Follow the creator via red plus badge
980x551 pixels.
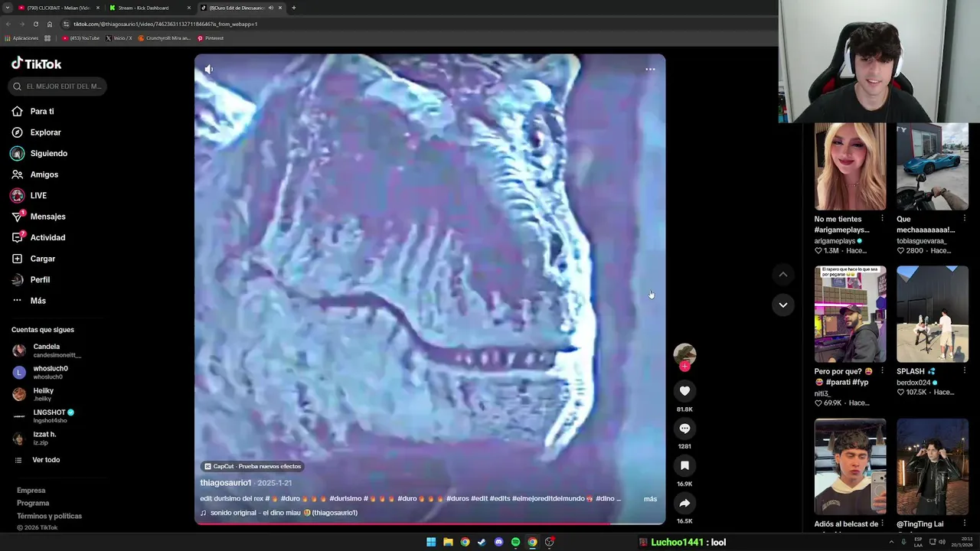[684, 367]
